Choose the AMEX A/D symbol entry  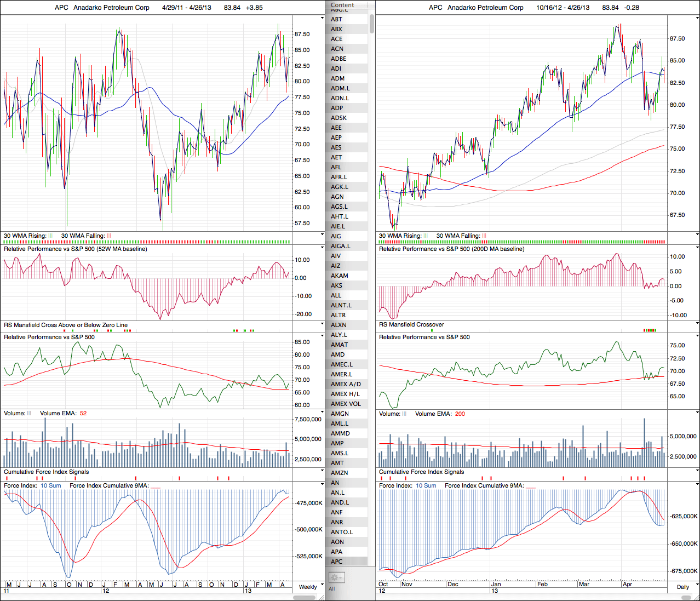click(346, 384)
